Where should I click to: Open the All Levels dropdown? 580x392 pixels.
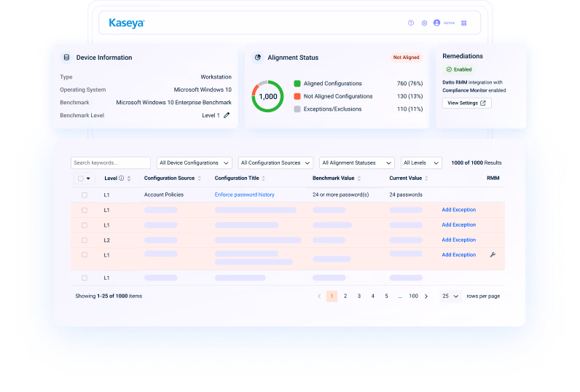[x=421, y=162]
